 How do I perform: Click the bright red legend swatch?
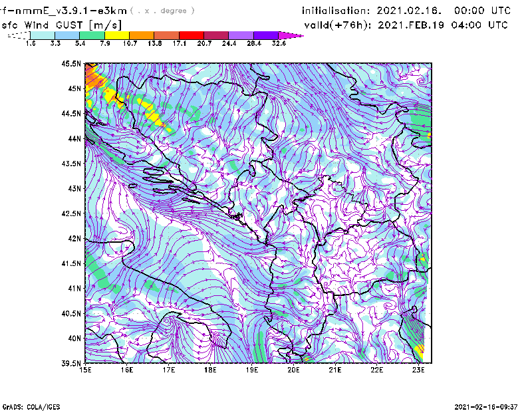(192, 35)
